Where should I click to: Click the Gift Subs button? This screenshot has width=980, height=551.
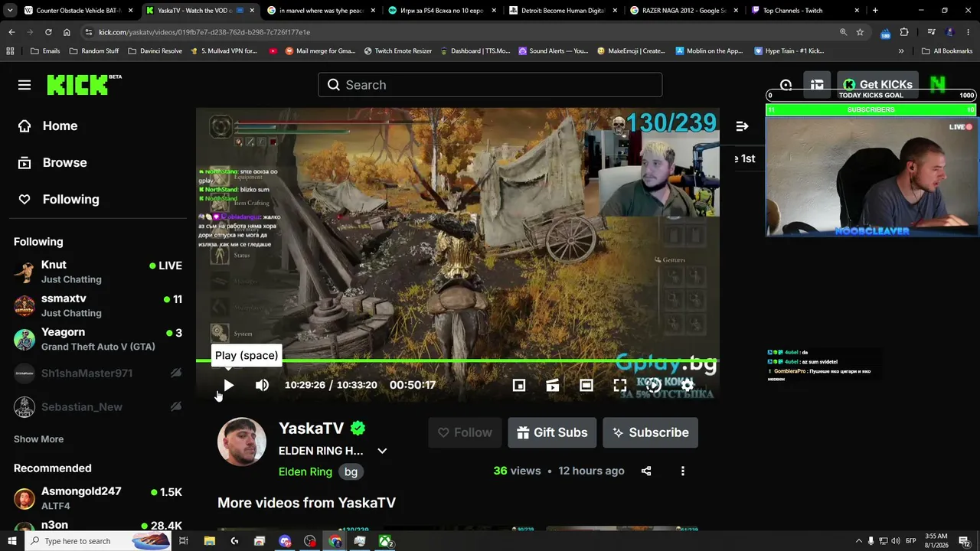pos(552,432)
